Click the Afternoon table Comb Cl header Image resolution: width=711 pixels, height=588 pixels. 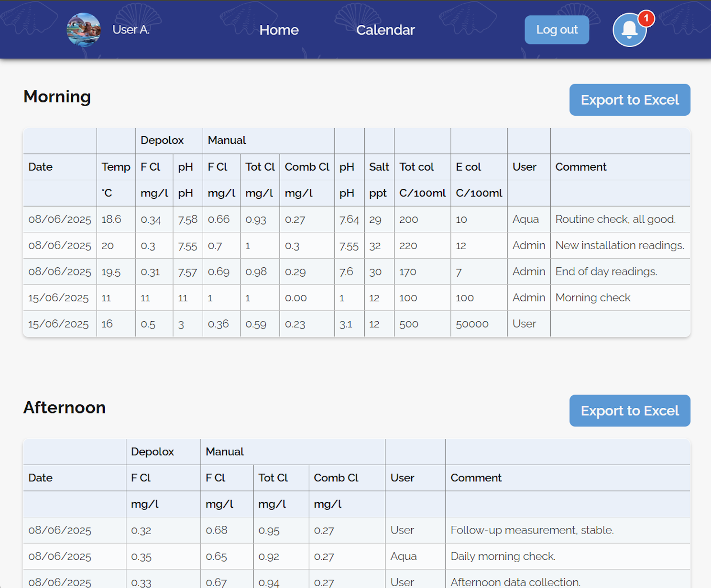[x=336, y=478]
